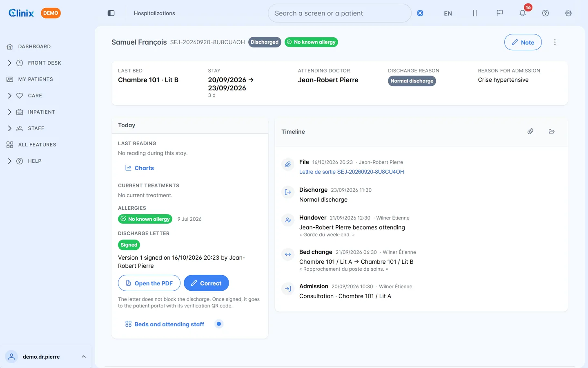Click the help question mark icon
Image resolution: width=588 pixels, height=368 pixels.
(546, 13)
